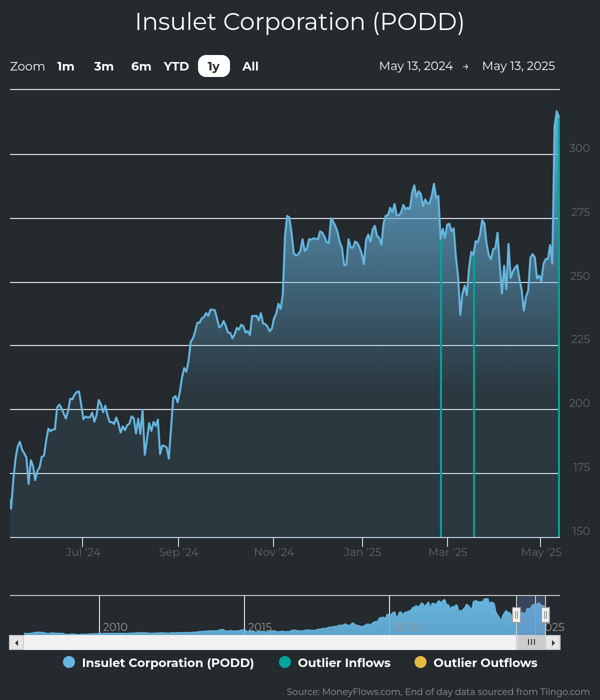Select the 1m zoom range
Screen dimensions: 600x700
(65, 66)
